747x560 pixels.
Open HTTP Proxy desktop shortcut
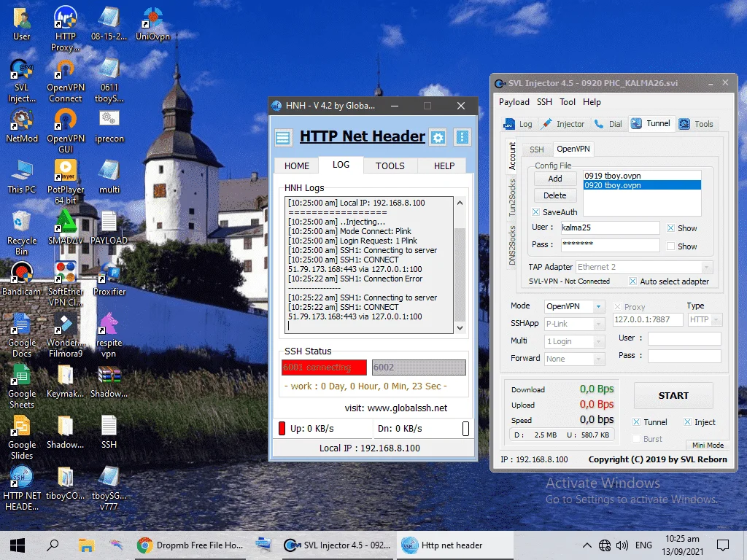coord(65,28)
